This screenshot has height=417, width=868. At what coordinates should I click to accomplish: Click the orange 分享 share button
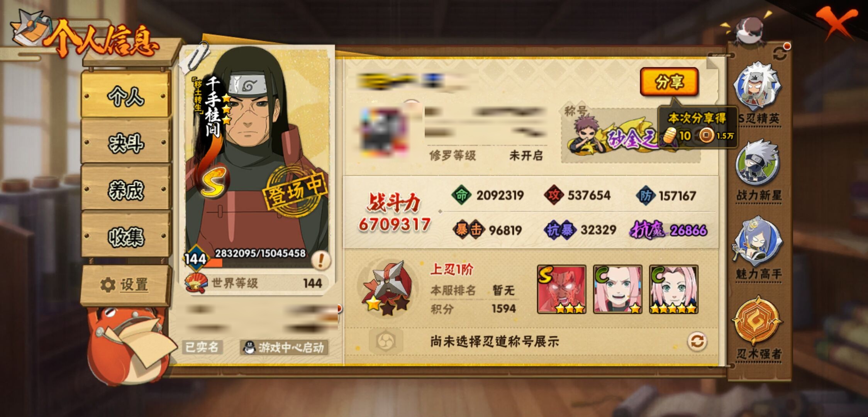[670, 81]
